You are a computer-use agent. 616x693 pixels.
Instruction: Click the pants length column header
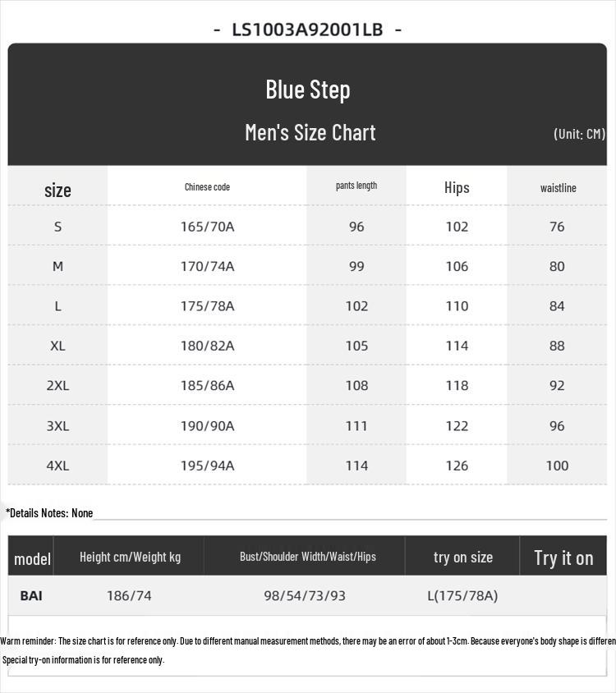356,186
